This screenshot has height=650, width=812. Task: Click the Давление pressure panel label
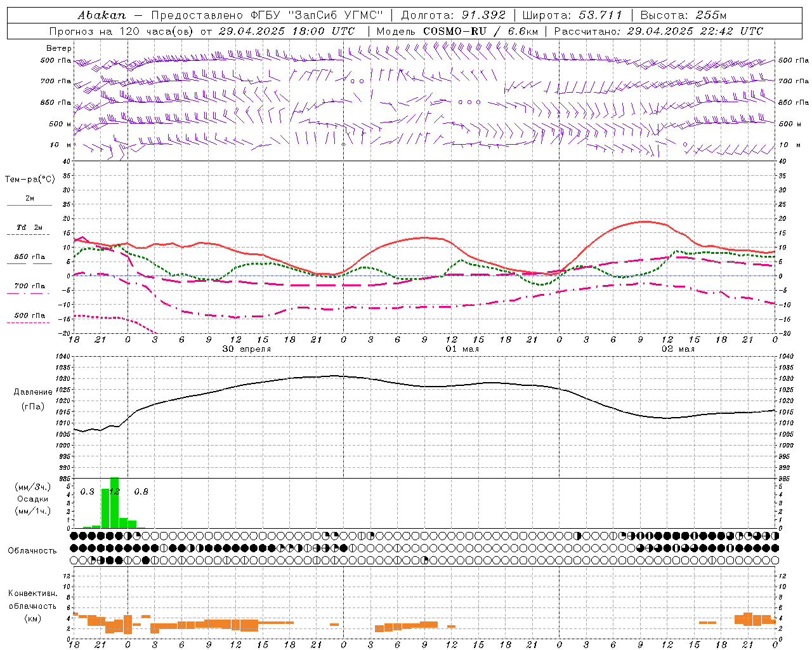click(33, 392)
